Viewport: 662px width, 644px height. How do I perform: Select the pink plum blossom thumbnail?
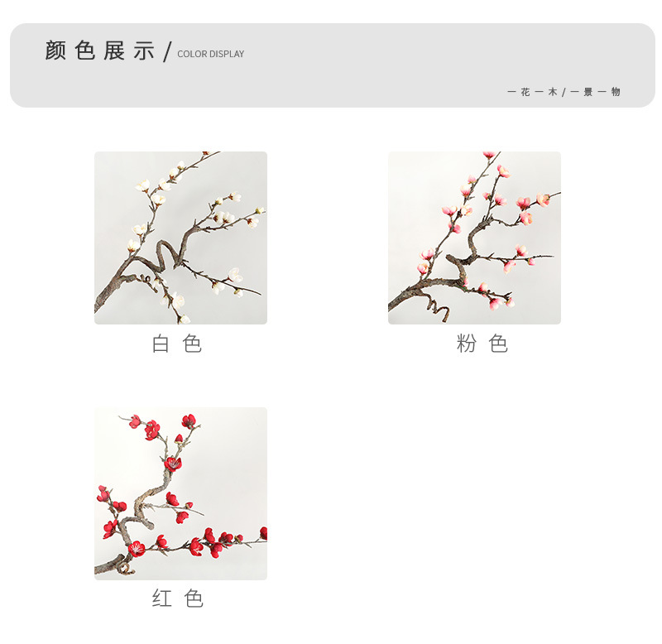[474, 238]
